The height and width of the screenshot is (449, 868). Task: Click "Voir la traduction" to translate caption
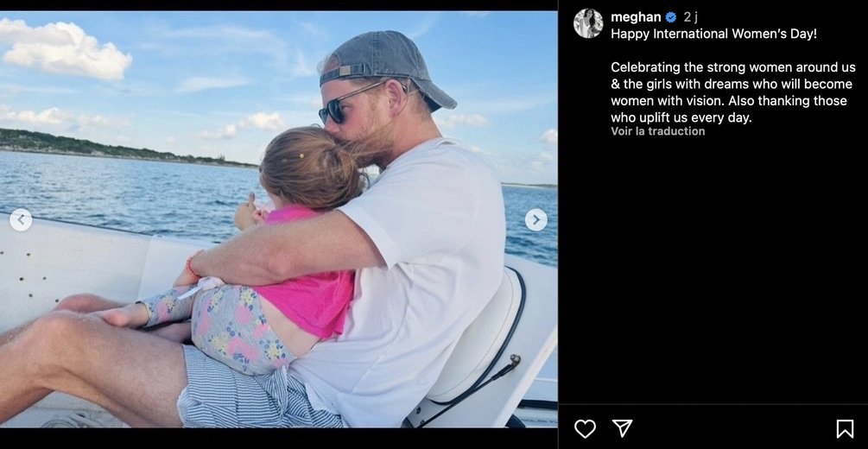[x=657, y=131]
